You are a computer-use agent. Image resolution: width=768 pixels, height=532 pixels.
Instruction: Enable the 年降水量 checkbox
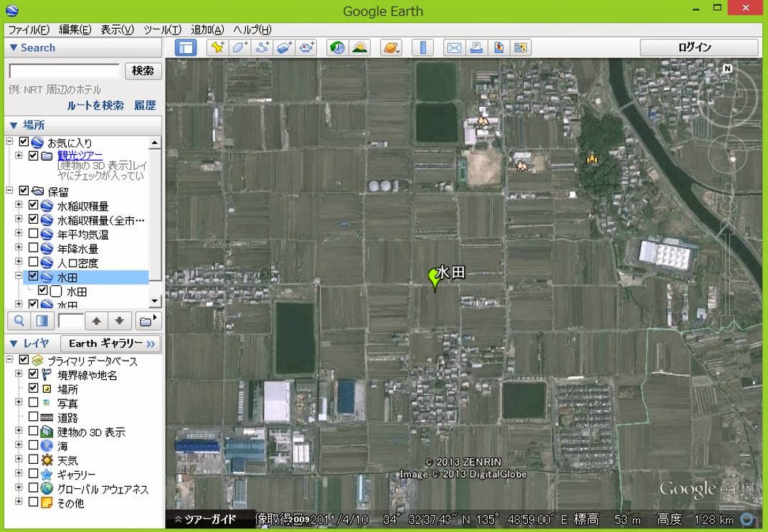tap(33, 247)
